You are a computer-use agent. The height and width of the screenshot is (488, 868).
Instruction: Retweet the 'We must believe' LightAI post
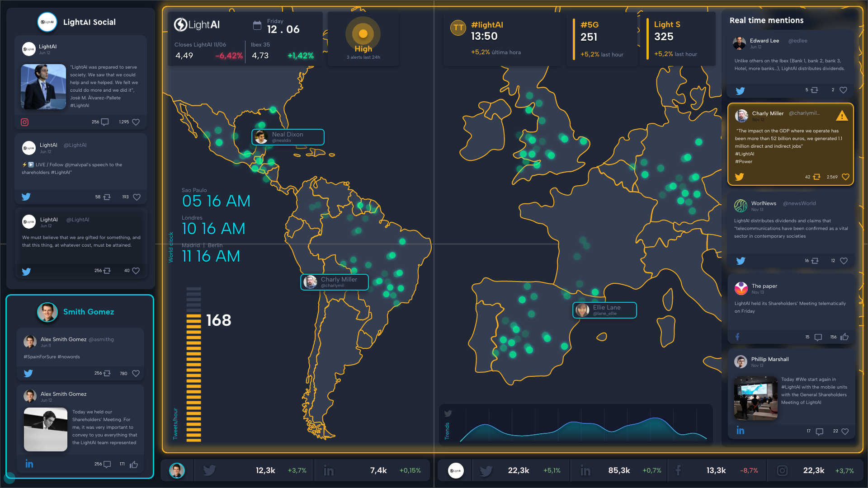pos(107,271)
